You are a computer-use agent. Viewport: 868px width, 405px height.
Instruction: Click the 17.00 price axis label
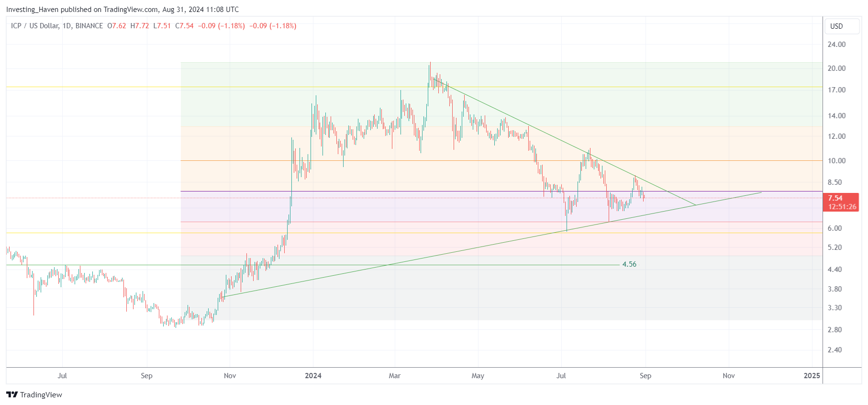tap(836, 90)
